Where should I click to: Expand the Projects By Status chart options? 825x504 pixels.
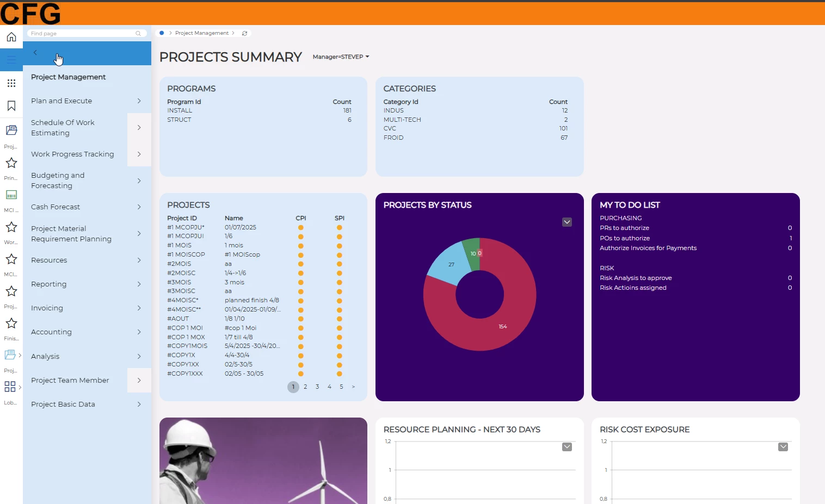567,222
